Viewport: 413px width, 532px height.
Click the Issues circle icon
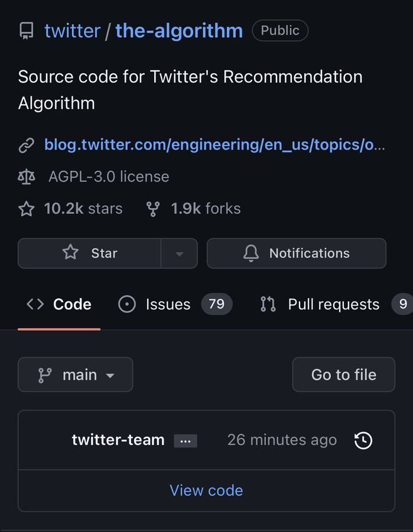click(x=127, y=304)
